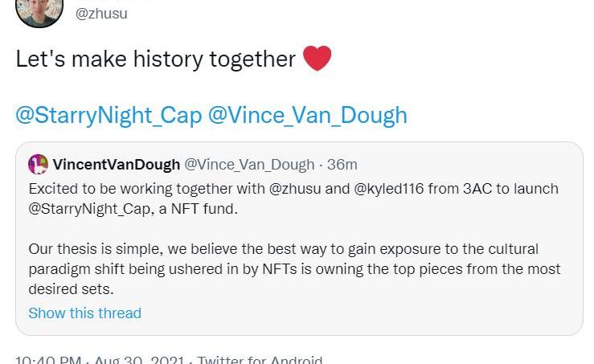Open the 10:40 PM tweet timestamp
This screenshot has width=594, height=364.
(48, 360)
